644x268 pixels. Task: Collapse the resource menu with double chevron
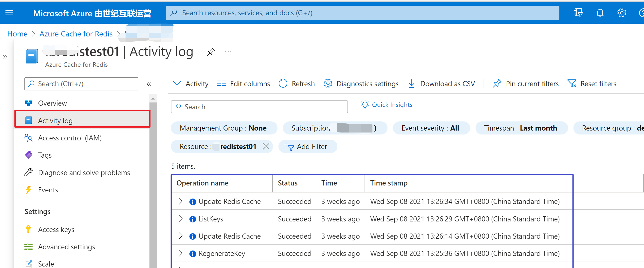click(149, 84)
